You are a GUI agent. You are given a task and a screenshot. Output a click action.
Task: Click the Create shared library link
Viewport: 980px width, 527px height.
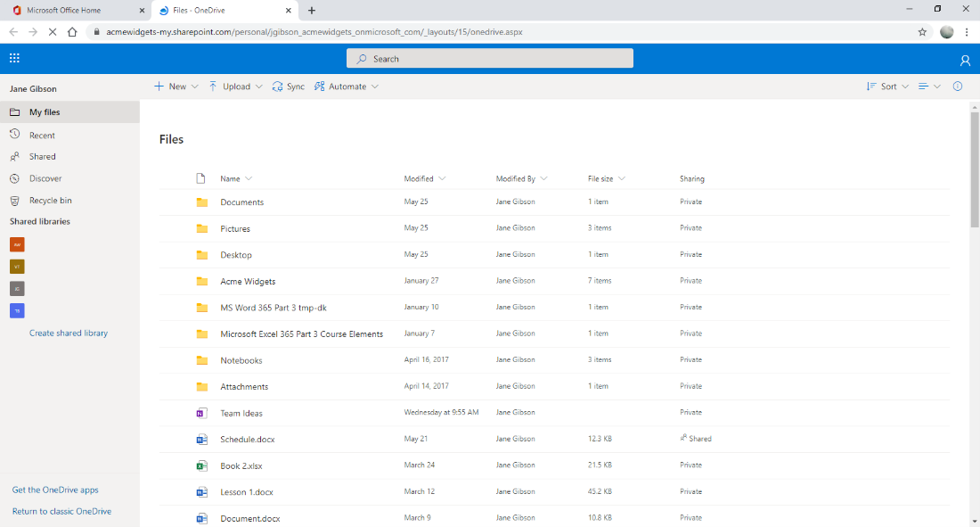point(68,333)
